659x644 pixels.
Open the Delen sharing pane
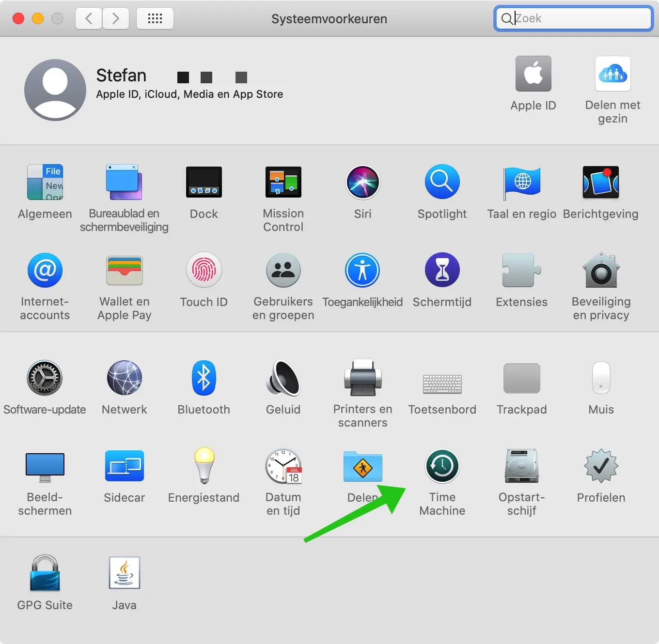(x=363, y=466)
